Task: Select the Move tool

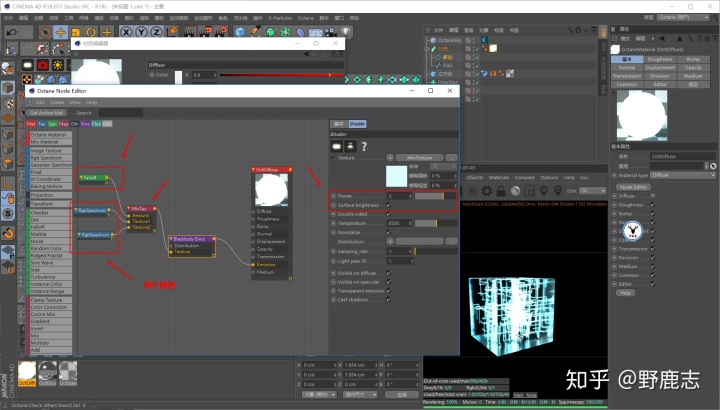Action: [x=61, y=32]
